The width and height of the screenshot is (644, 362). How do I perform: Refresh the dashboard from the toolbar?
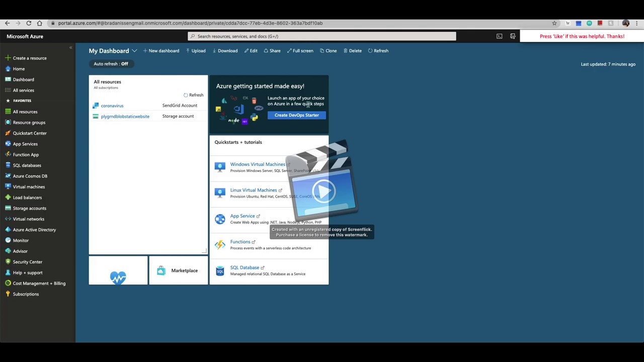[378, 51]
